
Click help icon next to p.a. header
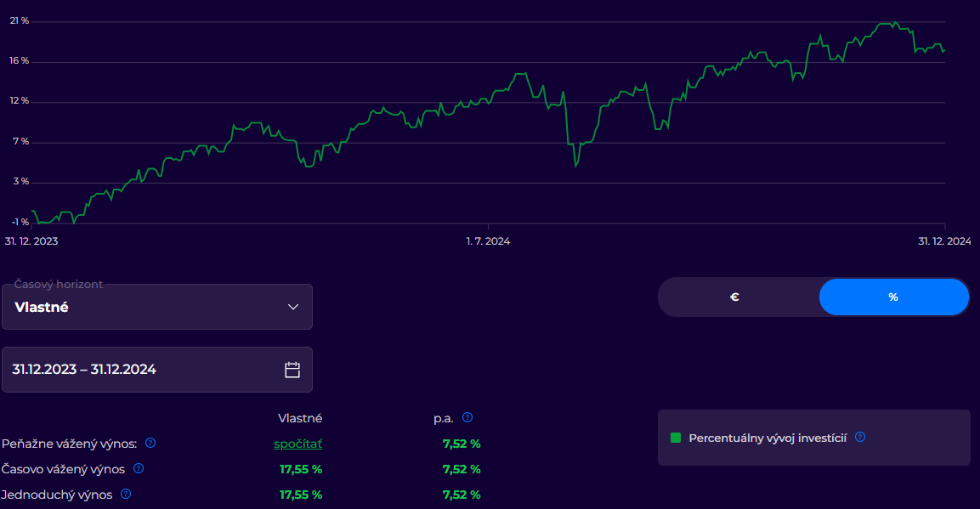[467, 418]
